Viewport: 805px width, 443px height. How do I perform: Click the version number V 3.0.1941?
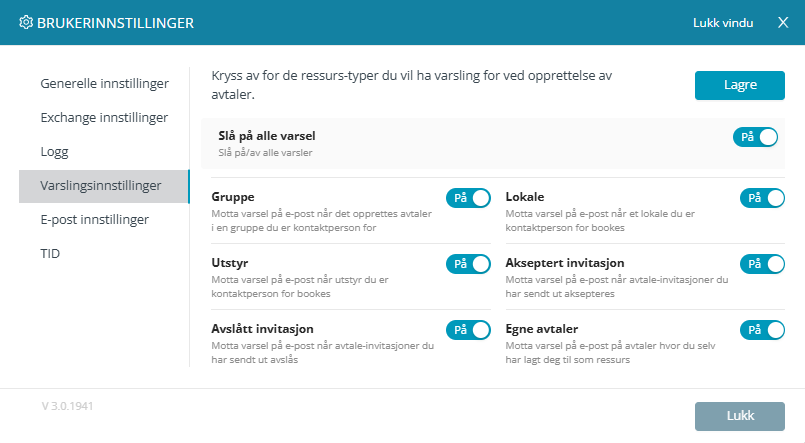pyautogui.click(x=68, y=407)
